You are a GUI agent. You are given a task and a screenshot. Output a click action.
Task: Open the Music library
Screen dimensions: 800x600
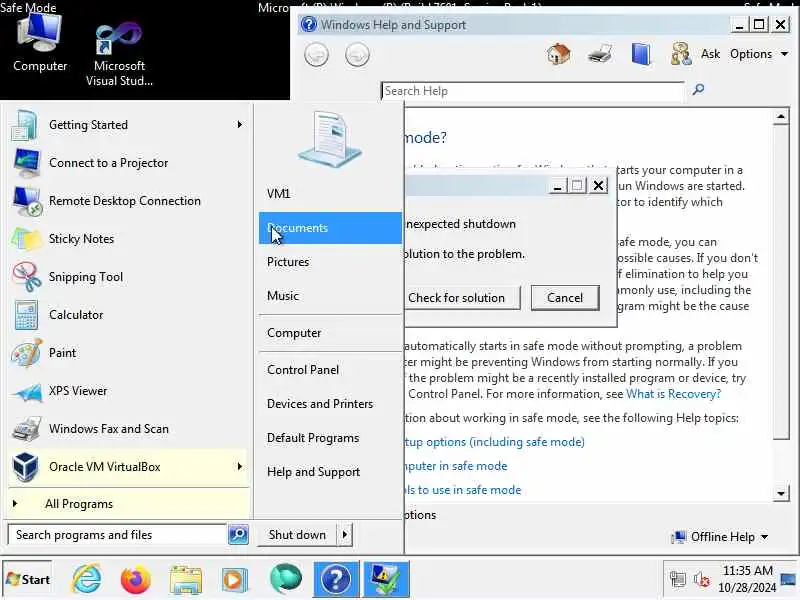point(330,296)
